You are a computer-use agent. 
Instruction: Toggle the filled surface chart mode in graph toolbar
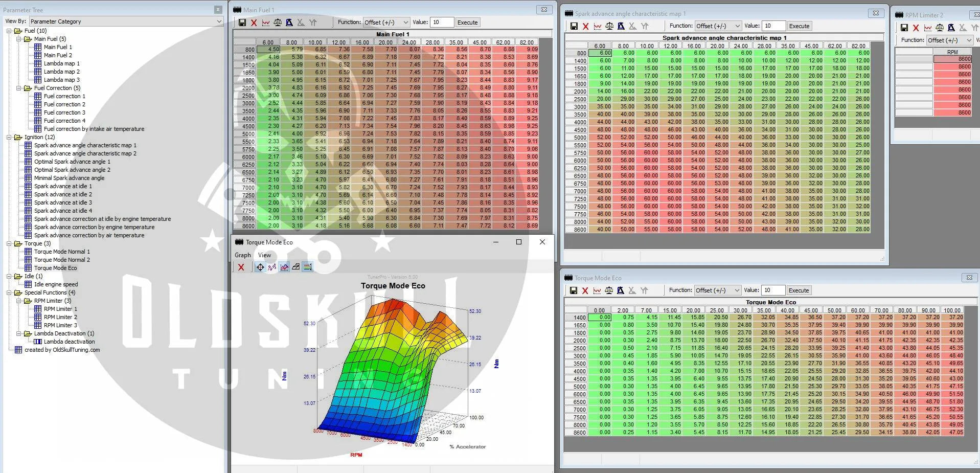[x=284, y=267]
